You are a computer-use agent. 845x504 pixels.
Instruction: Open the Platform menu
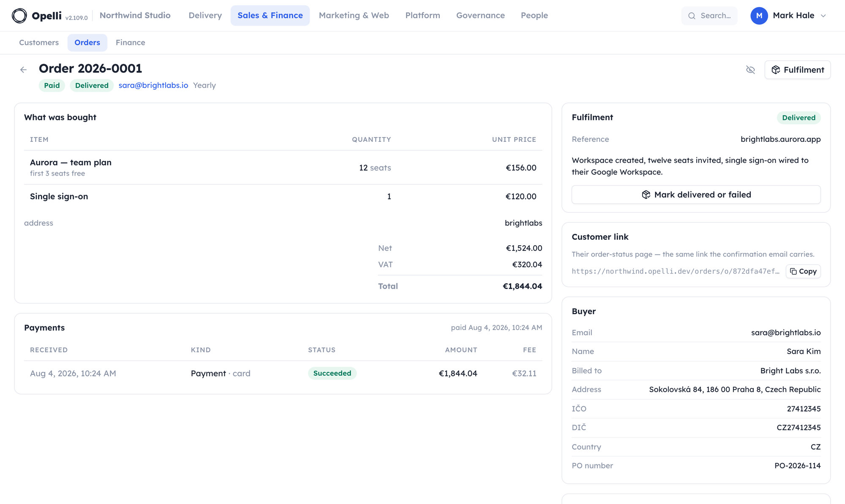[422, 16]
